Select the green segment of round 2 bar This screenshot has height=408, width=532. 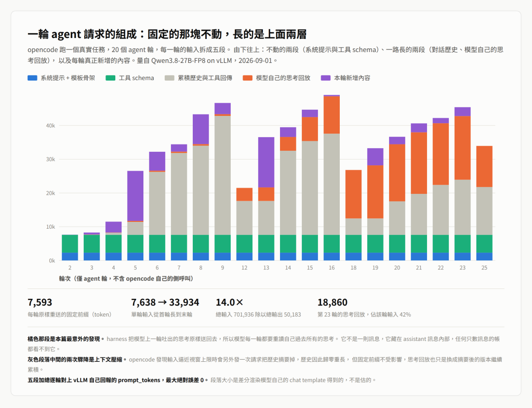70,244
